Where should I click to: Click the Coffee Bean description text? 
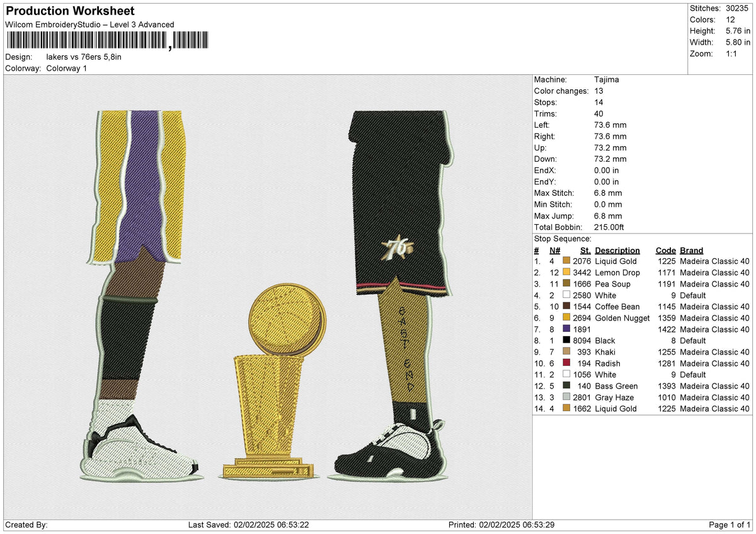coord(618,307)
